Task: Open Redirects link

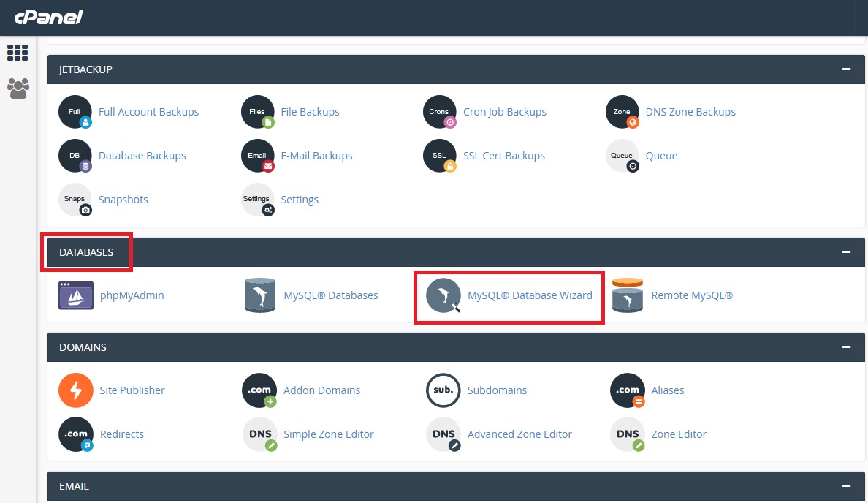Action: tap(122, 434)
